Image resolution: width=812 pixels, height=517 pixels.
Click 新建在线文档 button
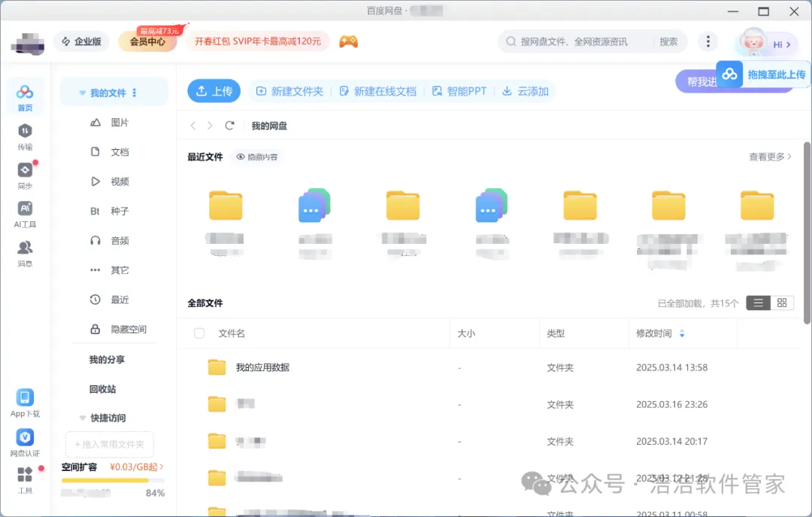tap(377, 91)
